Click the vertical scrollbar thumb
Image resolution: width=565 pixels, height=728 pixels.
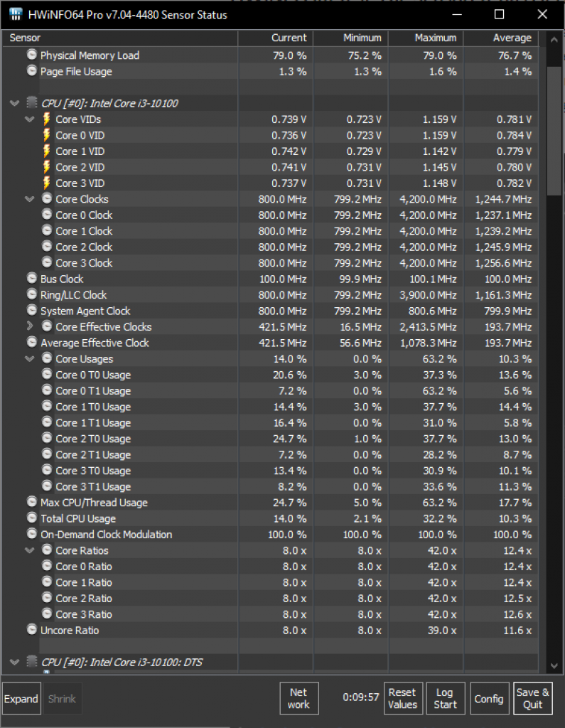tap(554, 131)
